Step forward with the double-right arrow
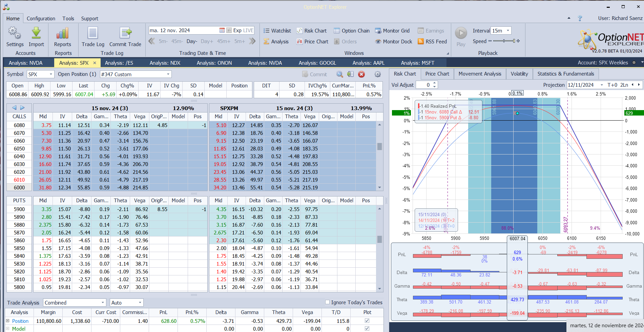The width and height of the screenshot is (644, 332). coord(252,41)
